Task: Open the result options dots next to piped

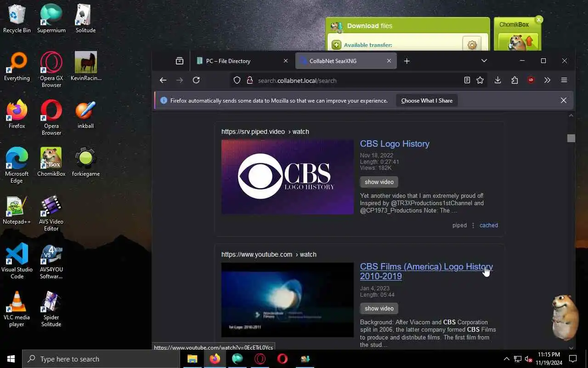Action: (473, 225)
